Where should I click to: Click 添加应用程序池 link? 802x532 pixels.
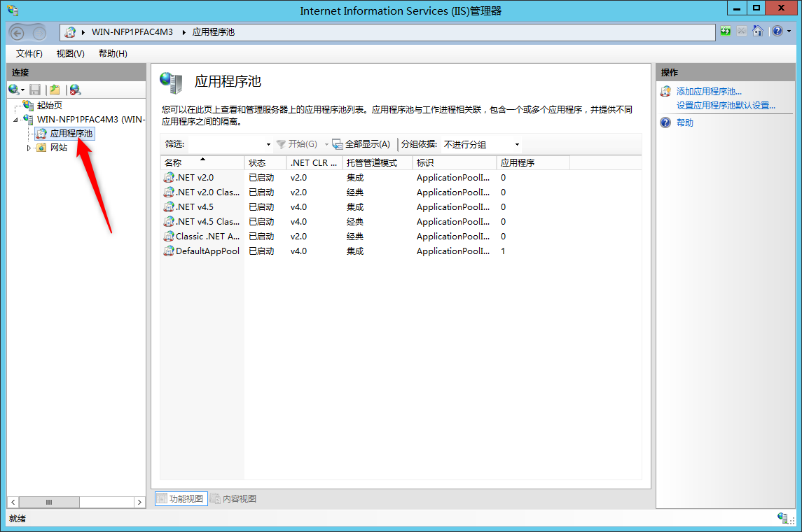click(x=709, y=92)
